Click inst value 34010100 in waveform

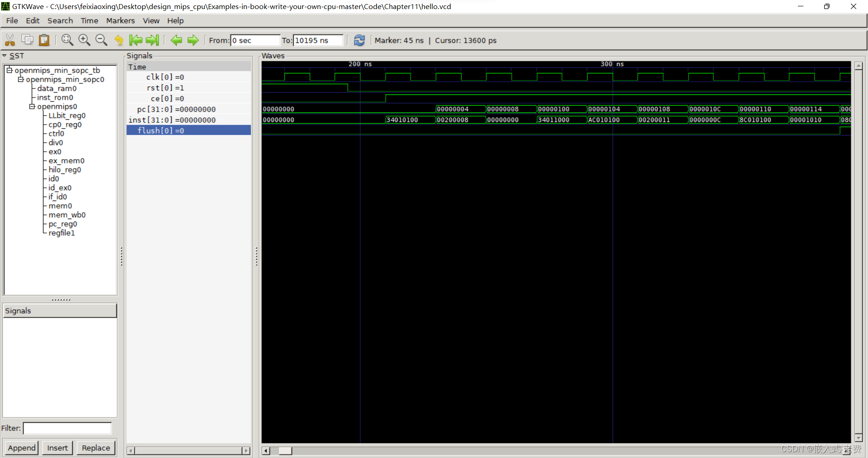(x=402, y=120)
